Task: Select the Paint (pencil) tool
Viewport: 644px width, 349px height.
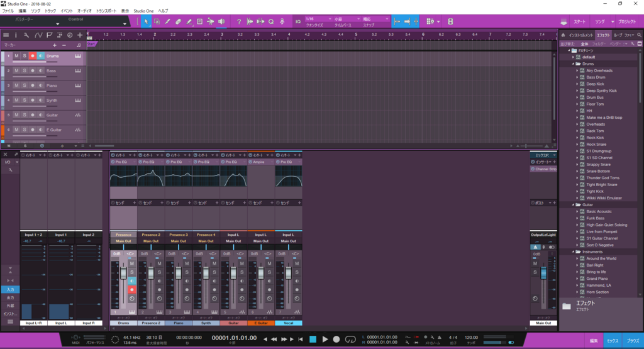Action: click(167, 21)
